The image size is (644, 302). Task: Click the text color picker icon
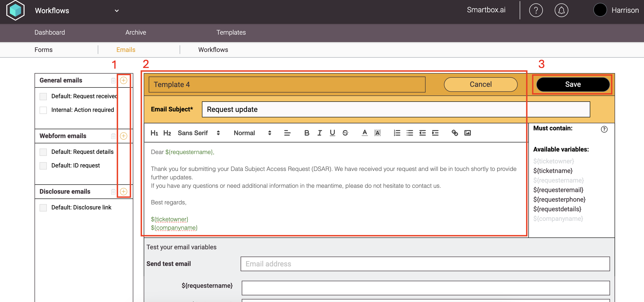[x=365, y=133]
